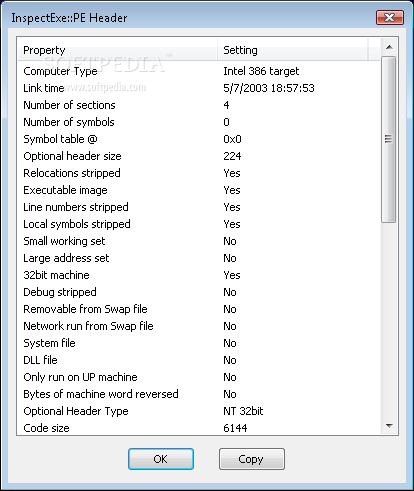This screenshot has height=491, width=414.
Task: Select the Executable image row
Action: point(199,190)
